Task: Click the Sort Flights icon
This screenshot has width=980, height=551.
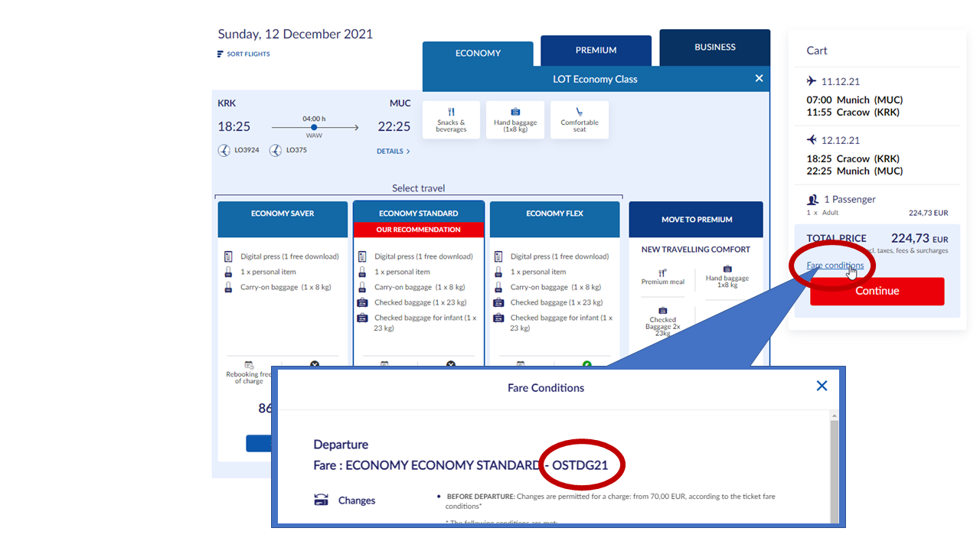Action: tap(220, 54)
